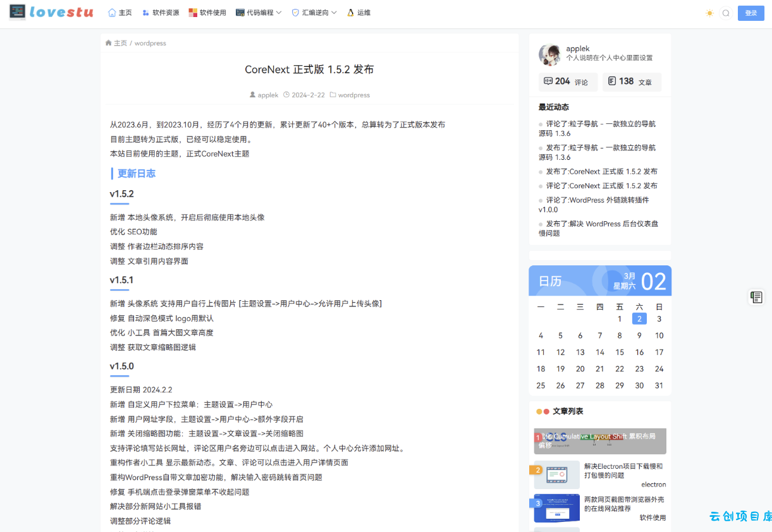Image resolution: width=772 pixels, height=532 pixels.
Task: Click the breadcrumb home icon
Action: (x=108, y=43)
